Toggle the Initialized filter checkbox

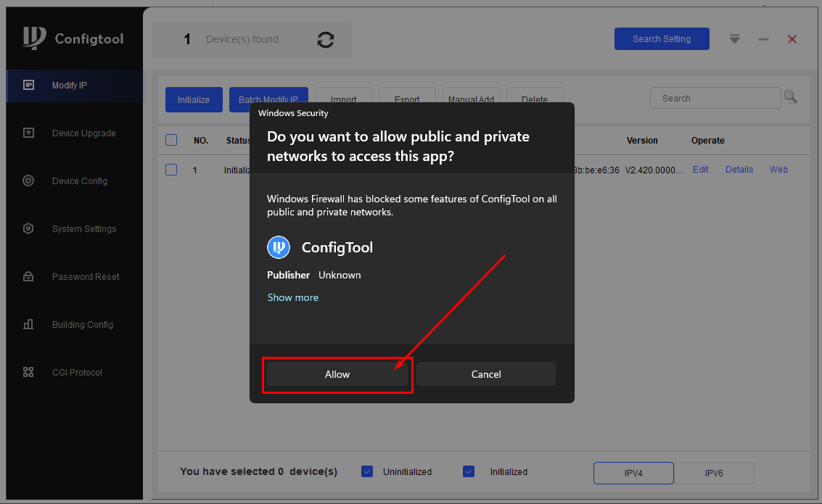click(x=469, y=471)
